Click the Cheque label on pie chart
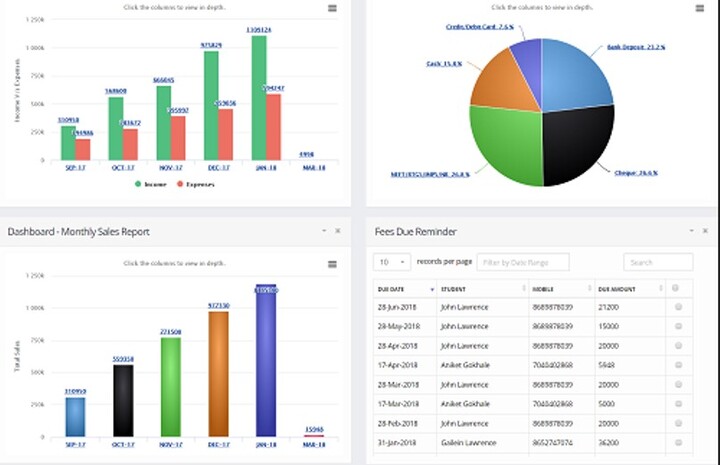This screenshot has width=720, height=465. click(635, 173)
